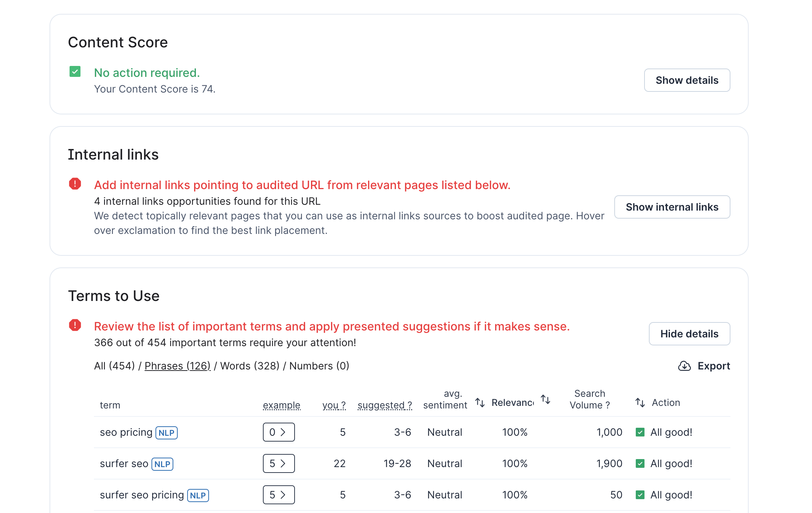Click the term column header
812x513 pixels.
pyautogui.click(x=110, y=405)
